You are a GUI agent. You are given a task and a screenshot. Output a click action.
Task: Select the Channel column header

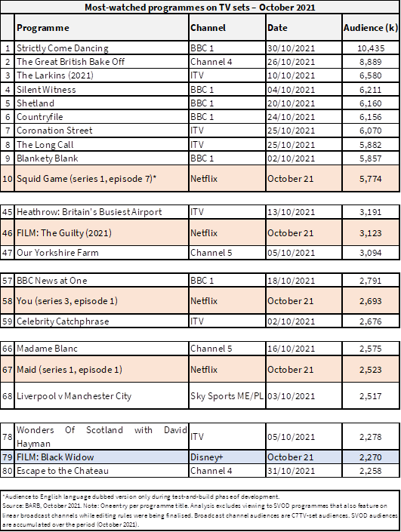tap(227, 27)
